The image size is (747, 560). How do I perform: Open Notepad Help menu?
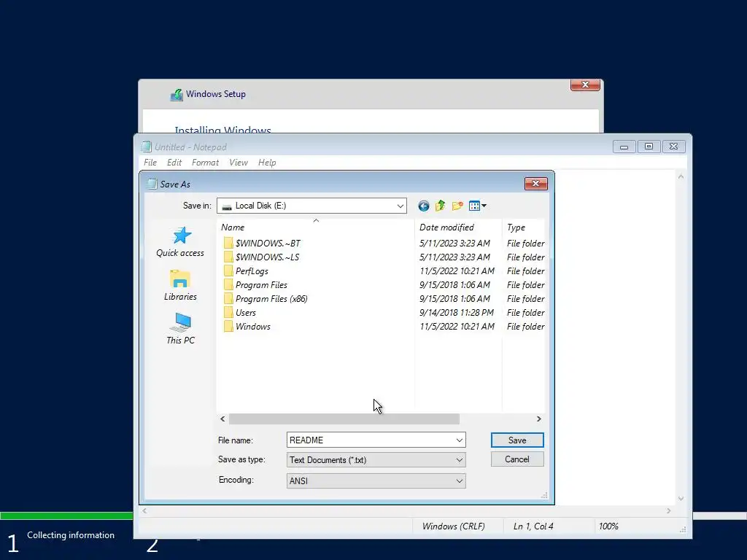pos(267,163)
